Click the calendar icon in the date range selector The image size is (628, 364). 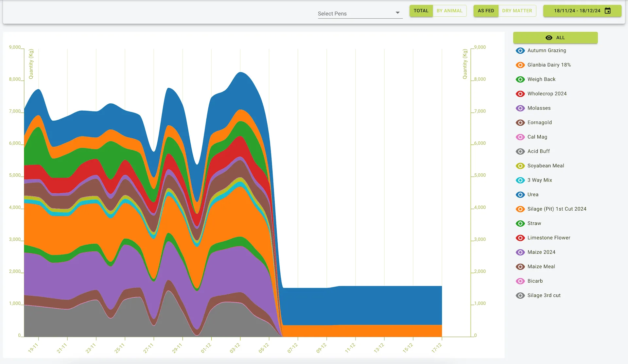click(x=607, y=10)
